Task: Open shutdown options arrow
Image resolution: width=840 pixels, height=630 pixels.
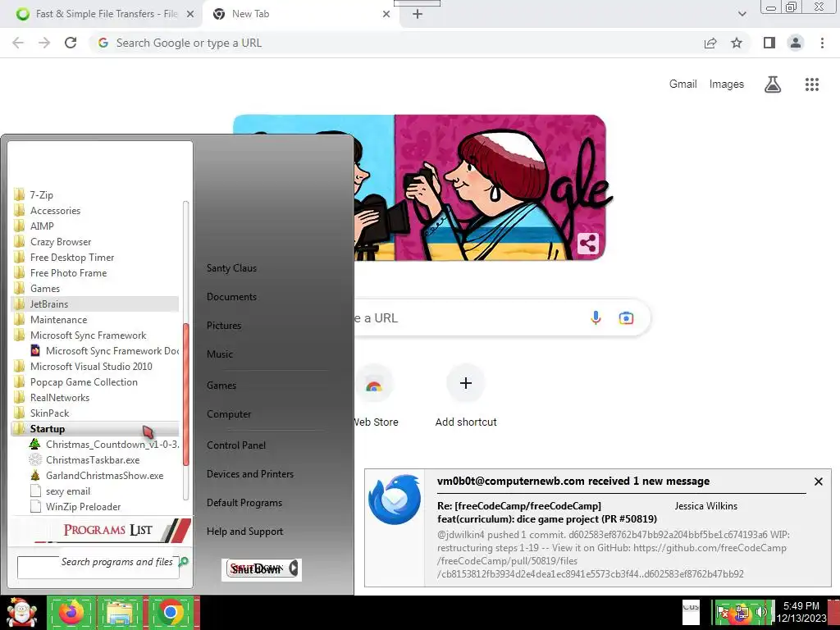Action: [294, 568]
